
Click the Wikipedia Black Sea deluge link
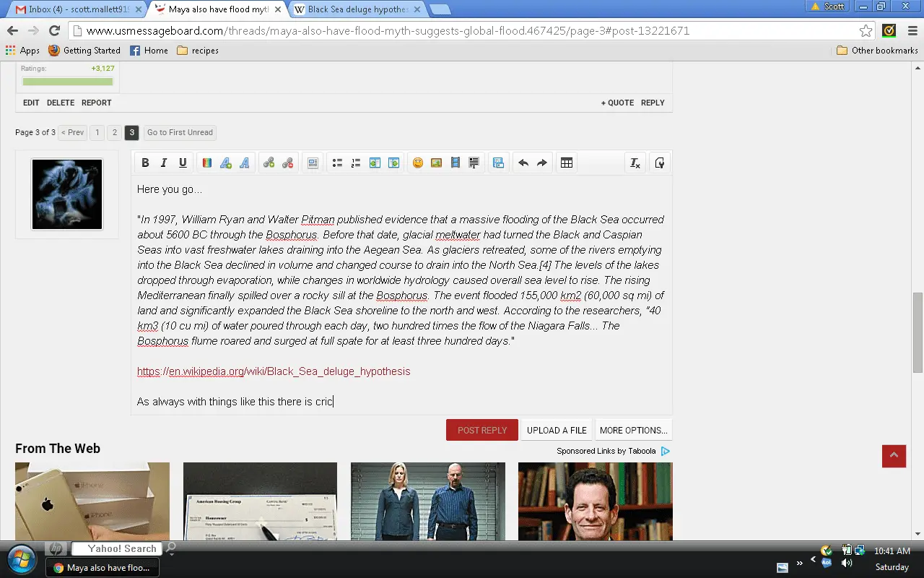(274, 371)
